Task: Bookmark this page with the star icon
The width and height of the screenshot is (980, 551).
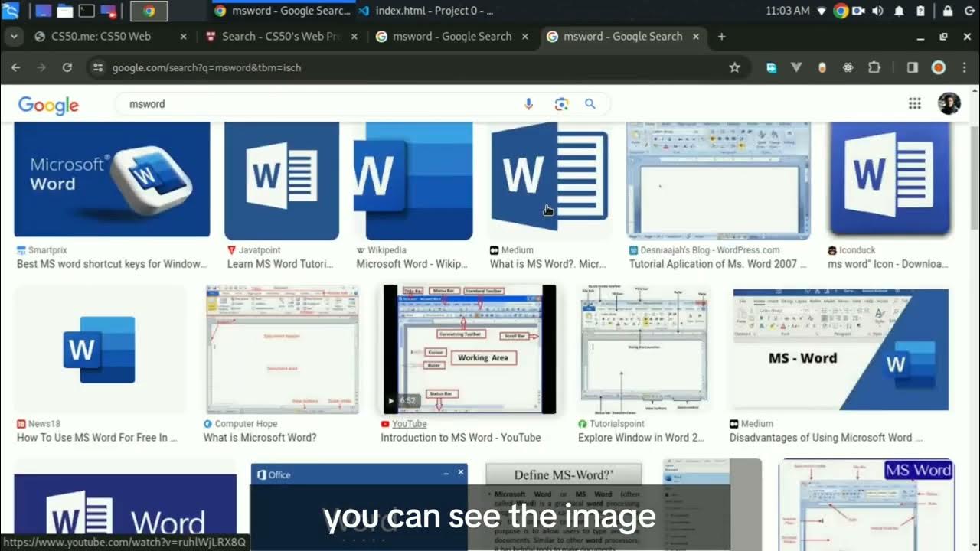Action: pos(734,67)
